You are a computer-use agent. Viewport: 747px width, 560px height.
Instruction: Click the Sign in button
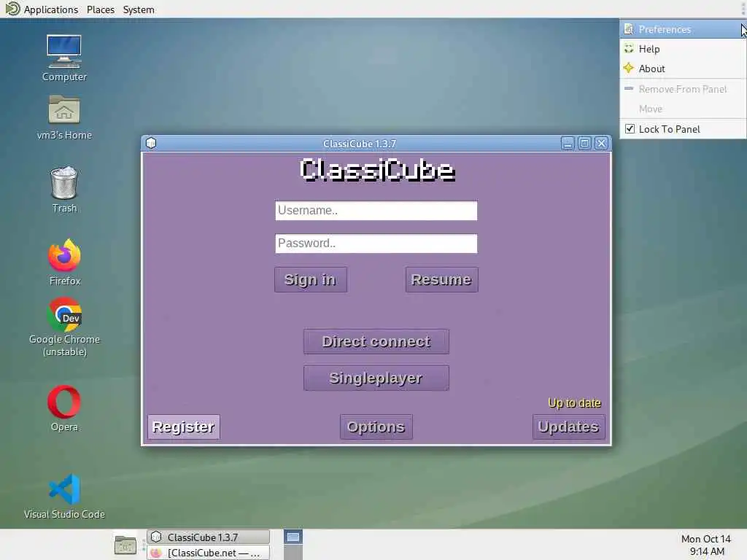pyautogui.click(x=311, y=279)
